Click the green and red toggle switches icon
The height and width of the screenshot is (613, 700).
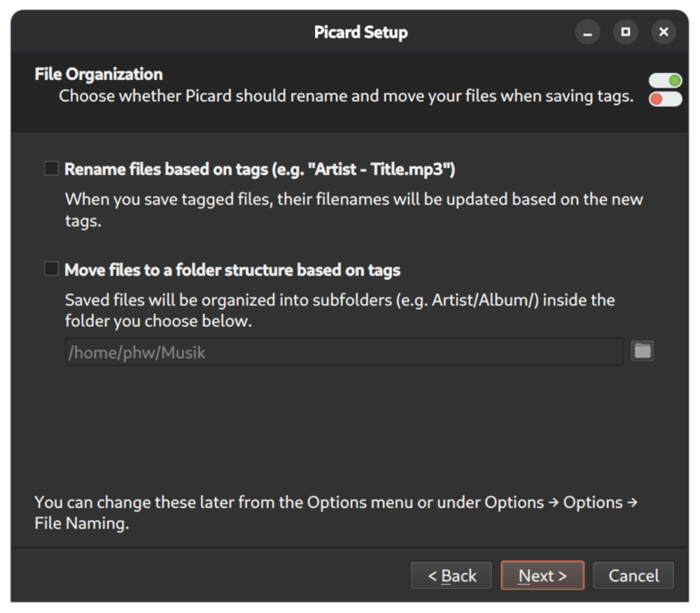[x=665, y=90]
